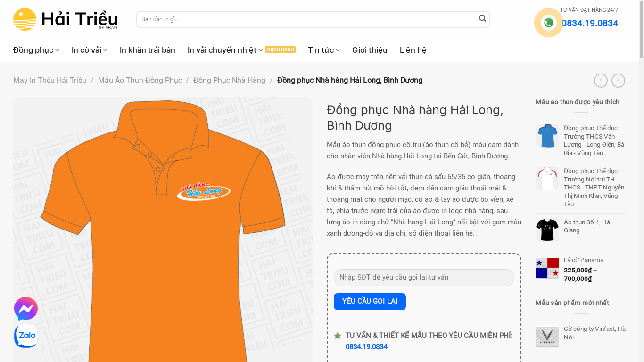Click the green star icon beside TƯ VẤN & THIẾT KẾ
The image size is (644, 362).
point(338,336)
